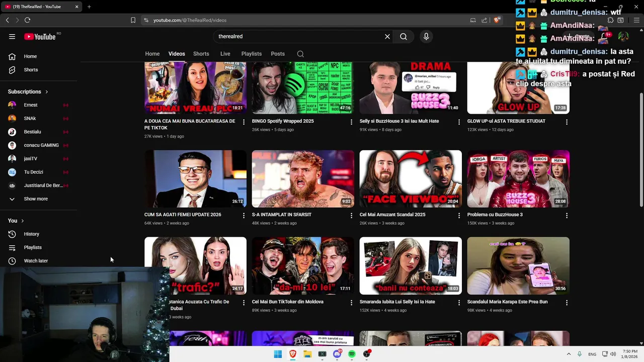Image resolution: width=644 pixels, height=362 pixels.
Task: Open options menu for S-A INTAMPLAT IN SFARSIT
Action: tap(351, 215)
